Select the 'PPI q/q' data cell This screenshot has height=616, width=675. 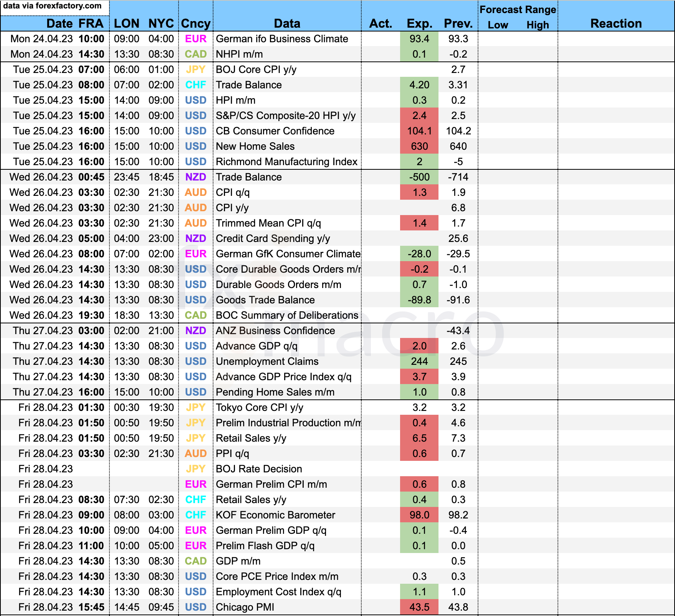(x=287, y=454)
